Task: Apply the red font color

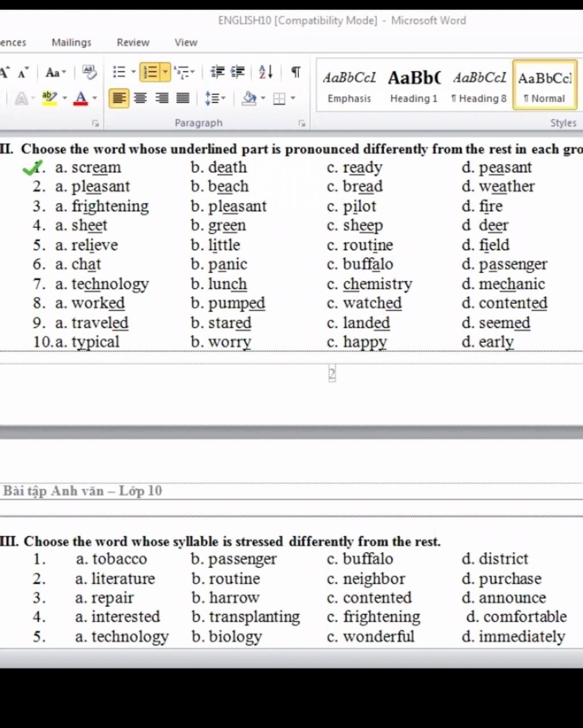Action: [81, 99]
